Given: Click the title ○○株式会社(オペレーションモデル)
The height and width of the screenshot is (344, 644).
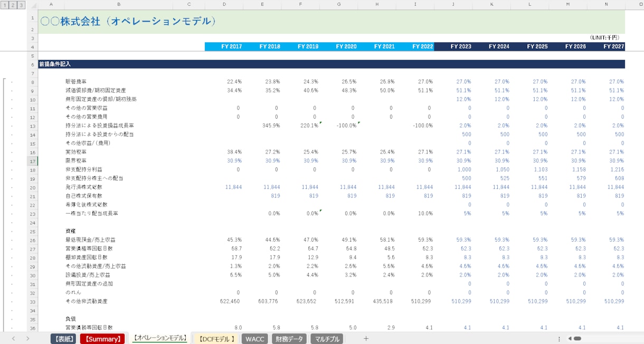Looking at the screenshot, I should [x=128, y=22].
